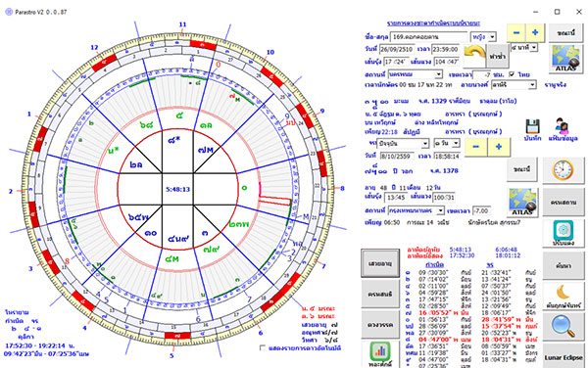Click the birth date field 26/09/2510
Screen dimensions: 588x368
point(396,49)
